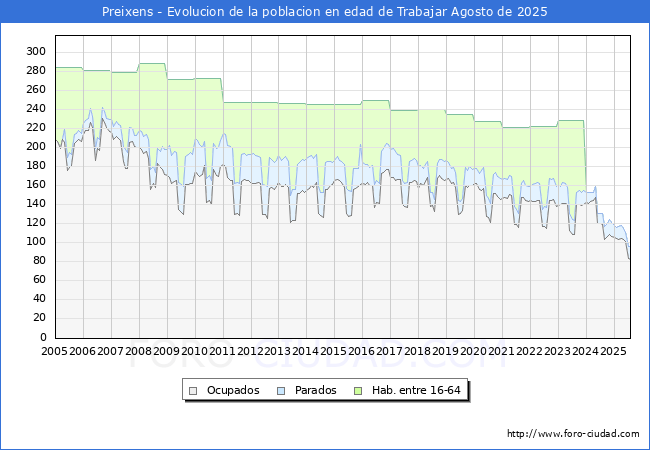Click the 80 y-axis value
The width and height of the screenshot is (650, 450).
pos(39,261)
